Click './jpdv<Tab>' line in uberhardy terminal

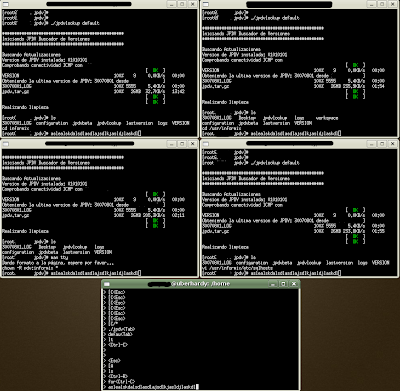pos(122,329)
